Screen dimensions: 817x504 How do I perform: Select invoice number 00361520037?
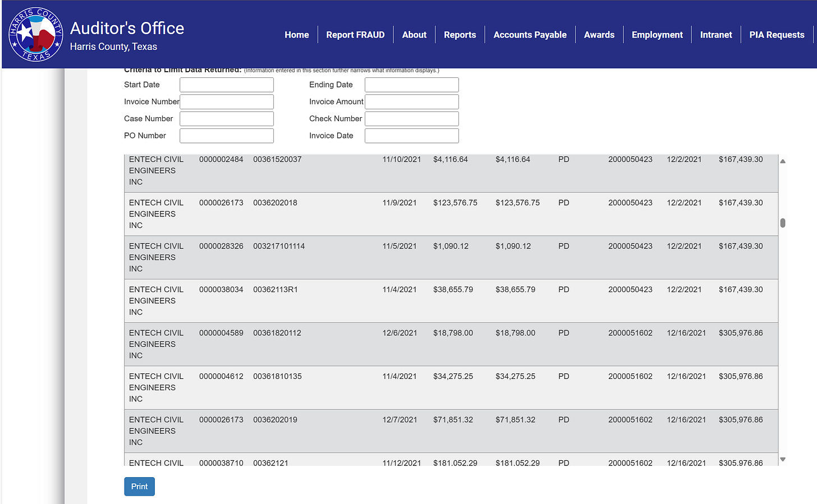pyautogui.click(x=277, y=159)
